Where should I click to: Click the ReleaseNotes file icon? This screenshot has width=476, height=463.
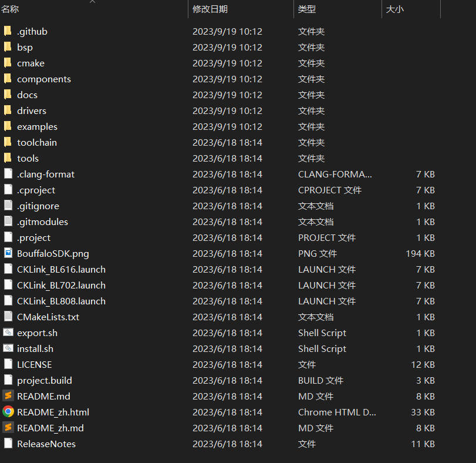click(x=8, y=444)
